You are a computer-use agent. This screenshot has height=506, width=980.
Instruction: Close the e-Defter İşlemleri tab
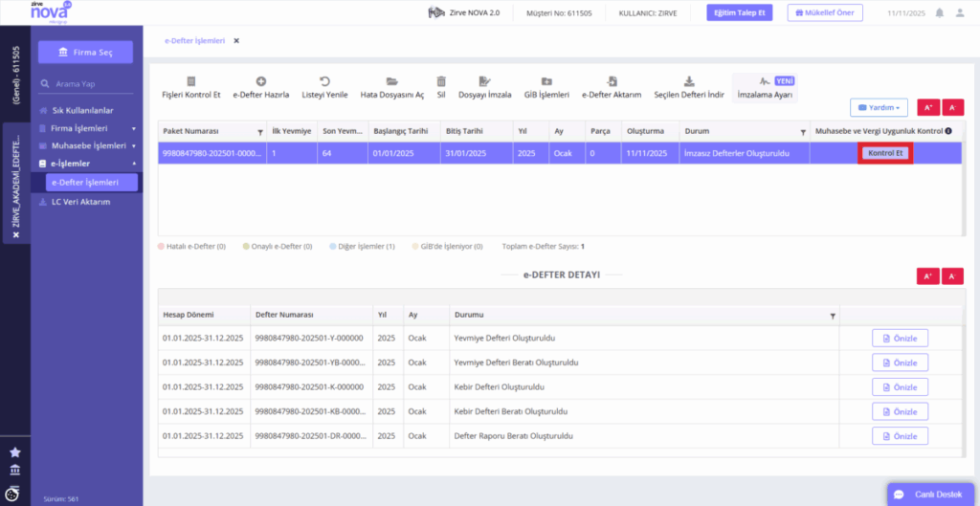click(236, 40)
